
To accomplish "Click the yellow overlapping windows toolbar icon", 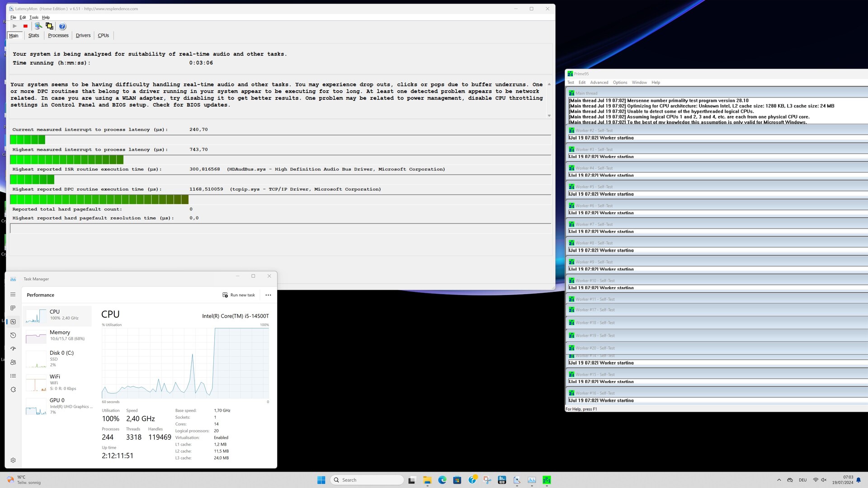I will [49, 26].
